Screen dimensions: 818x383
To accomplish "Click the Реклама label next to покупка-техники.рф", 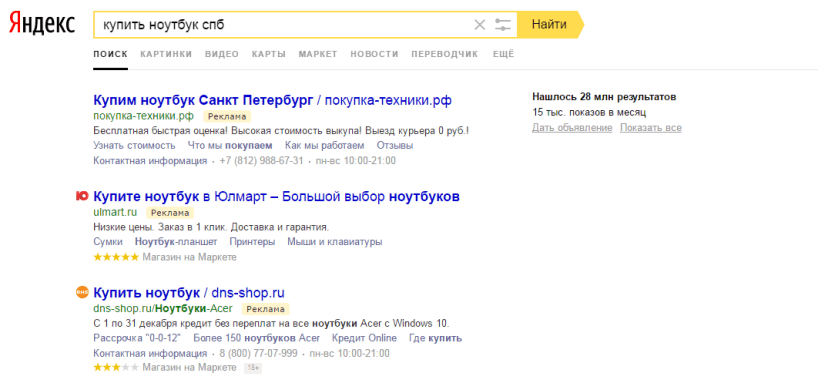I will click(x=227, y=116).
